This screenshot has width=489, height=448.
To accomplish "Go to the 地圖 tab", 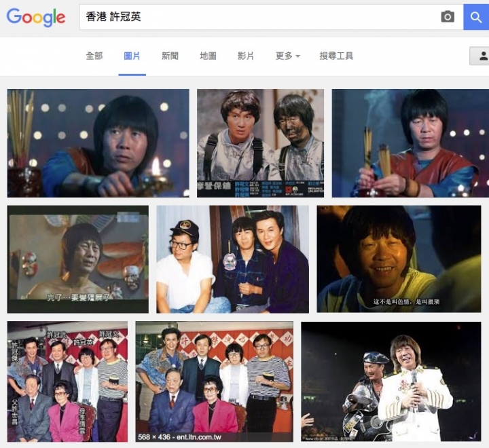I will point(208,56).
